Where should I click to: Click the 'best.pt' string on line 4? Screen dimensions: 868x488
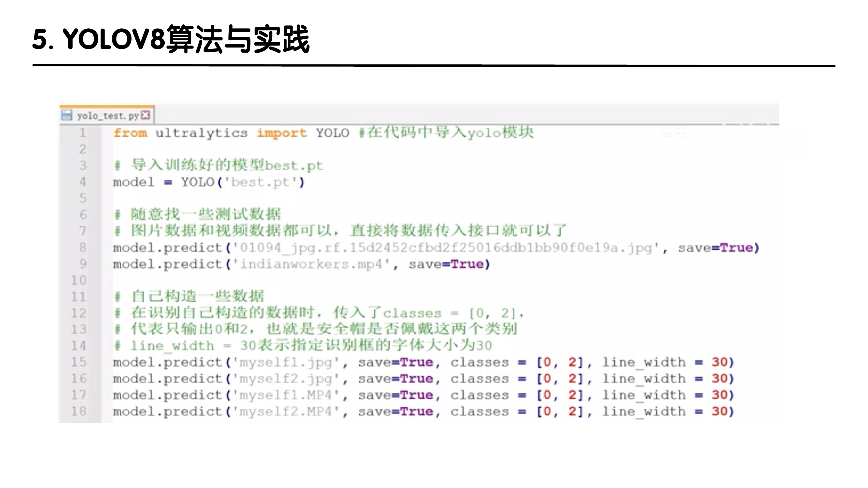click(x=260, y=182)
